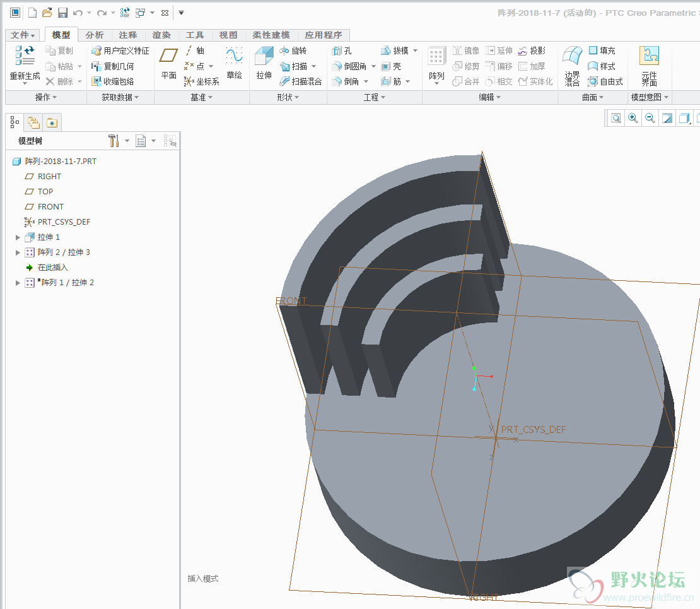Open the Sketch (草绘) tool
The width and height of the screenshot is (700, 609).
(235, 64)
